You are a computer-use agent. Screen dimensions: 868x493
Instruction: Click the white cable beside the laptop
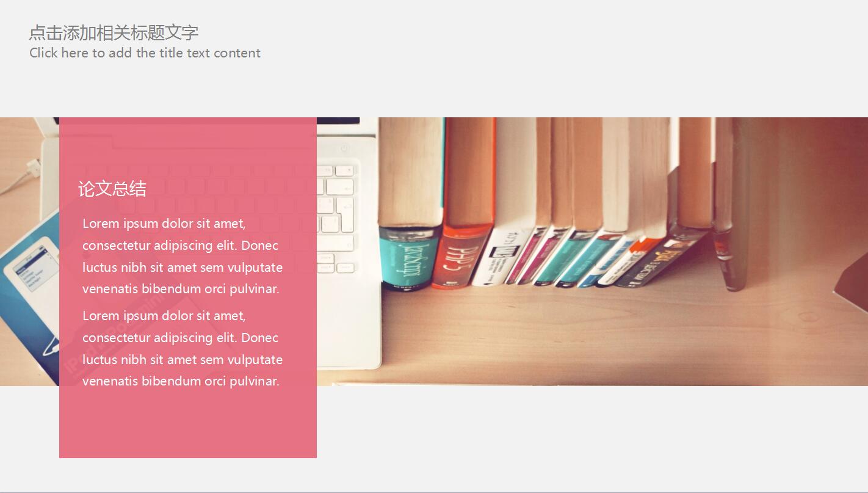[x=20, y=176]
